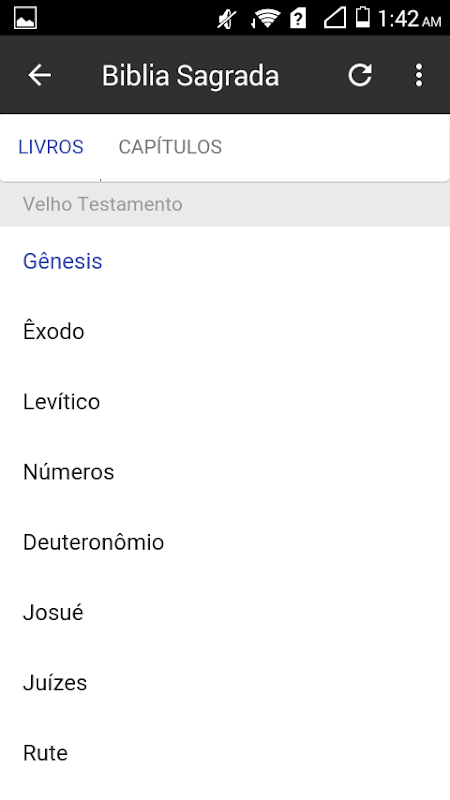Switch to the CAPÍTULOS tab

pyautogui.click(x=170, y=147)
